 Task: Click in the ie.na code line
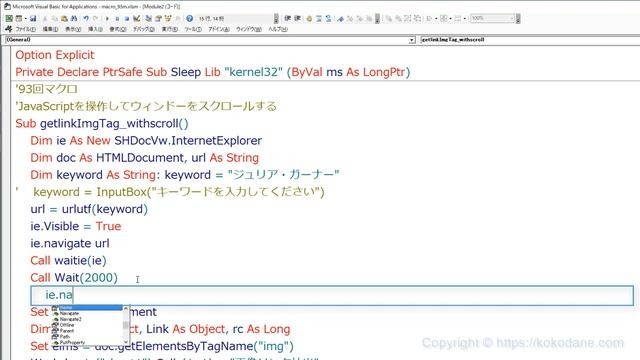(x=332, y=295)
